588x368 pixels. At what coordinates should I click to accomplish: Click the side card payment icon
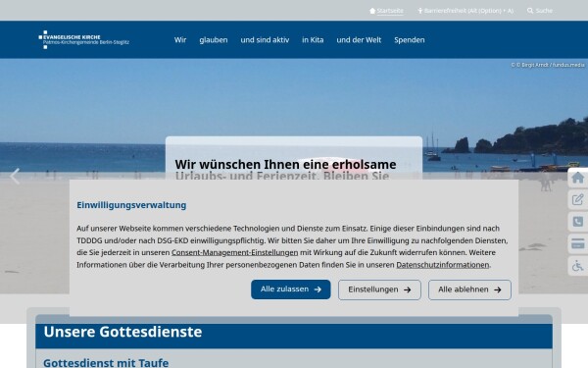[578, 243]
